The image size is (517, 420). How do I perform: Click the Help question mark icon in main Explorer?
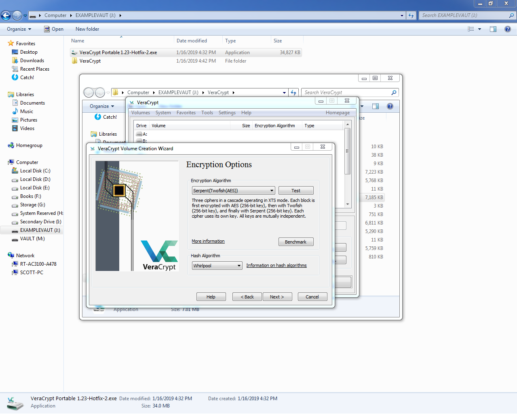coord(508,29)
